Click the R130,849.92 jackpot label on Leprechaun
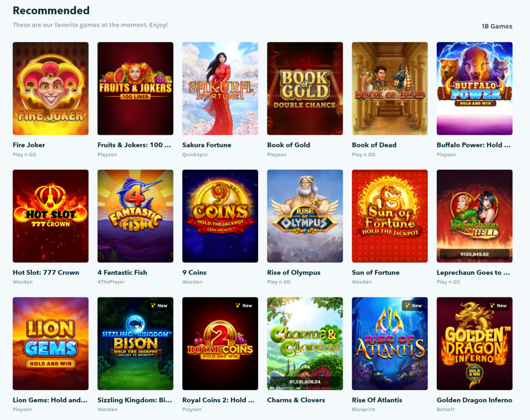 click(475, 254)
